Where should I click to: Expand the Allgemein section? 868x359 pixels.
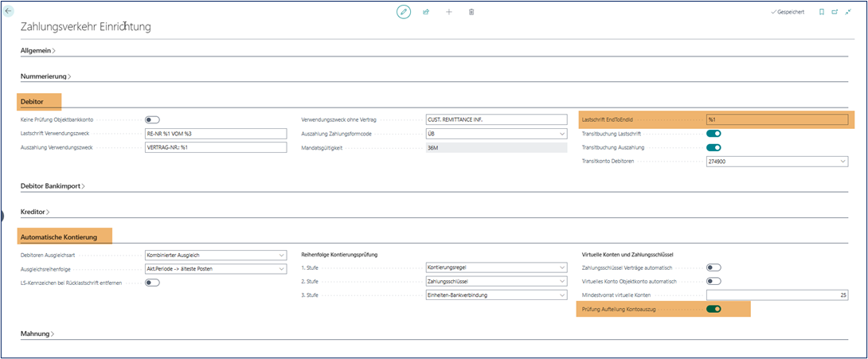(37, 50)
